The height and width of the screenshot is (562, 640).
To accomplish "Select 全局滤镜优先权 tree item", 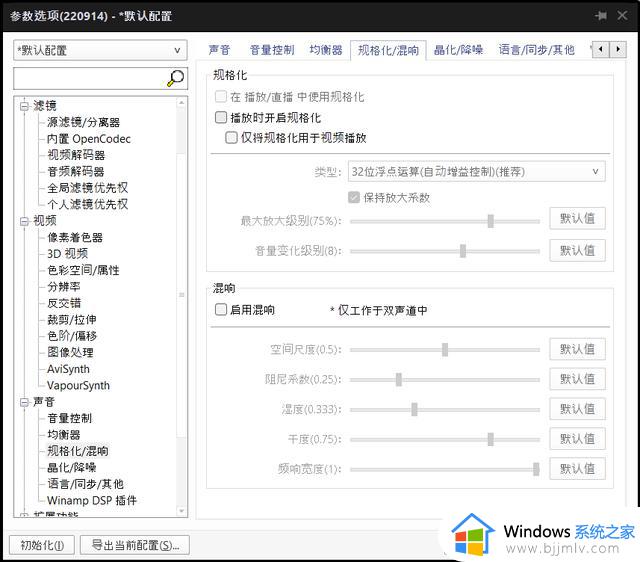I will (x=87, y=188).
